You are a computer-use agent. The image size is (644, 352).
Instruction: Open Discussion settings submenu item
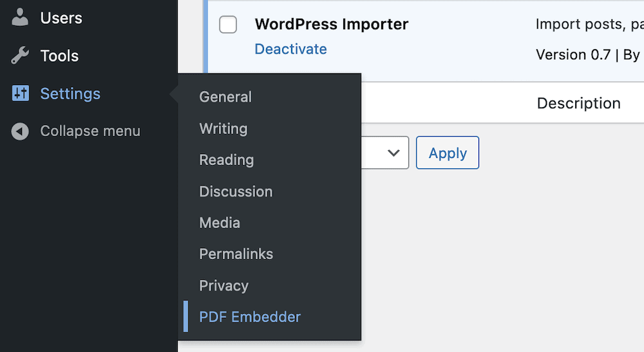point(236,191)
